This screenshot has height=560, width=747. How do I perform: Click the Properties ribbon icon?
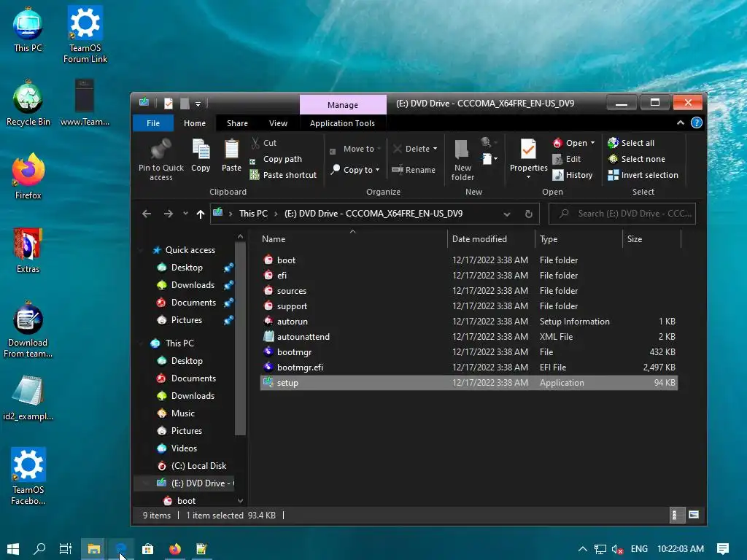coord(528,149)
